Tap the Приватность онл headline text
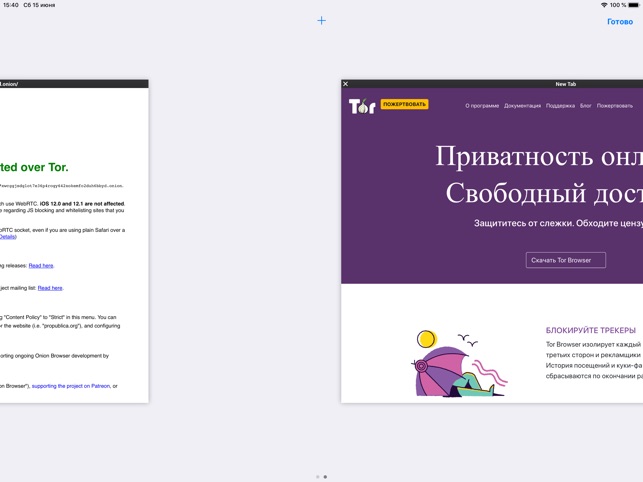 [539, 156]
